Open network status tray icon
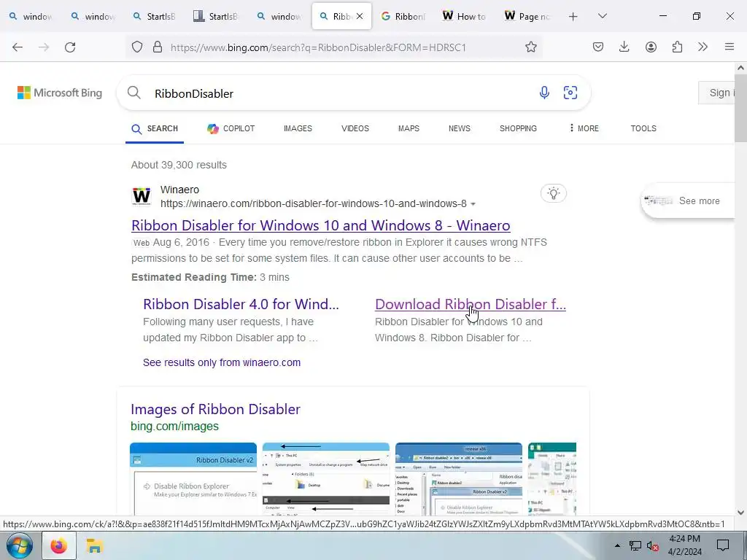Screen dimensions: 747x560 (x=635, y=545)
